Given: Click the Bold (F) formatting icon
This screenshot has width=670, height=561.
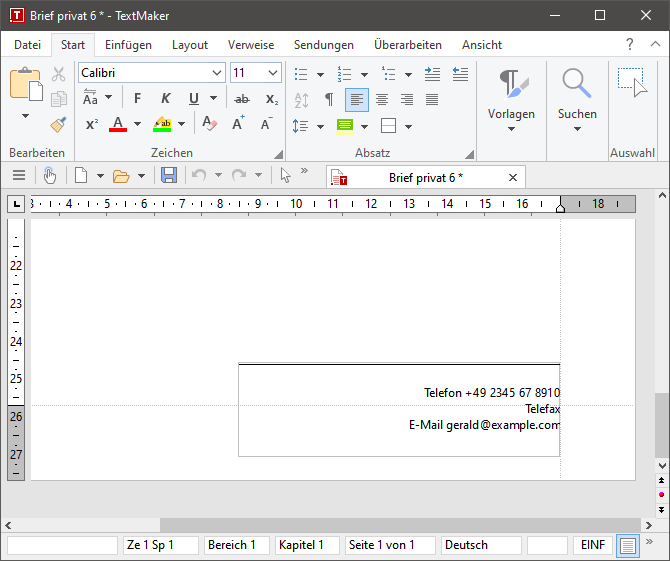Looking at the screenshot, I should pos(138,99).
